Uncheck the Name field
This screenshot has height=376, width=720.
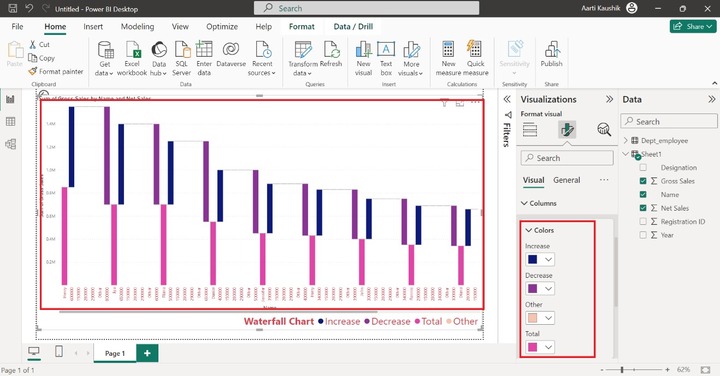643,195
